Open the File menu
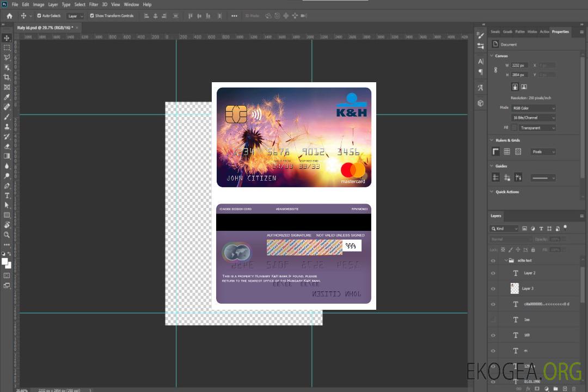 coord(15,4)
